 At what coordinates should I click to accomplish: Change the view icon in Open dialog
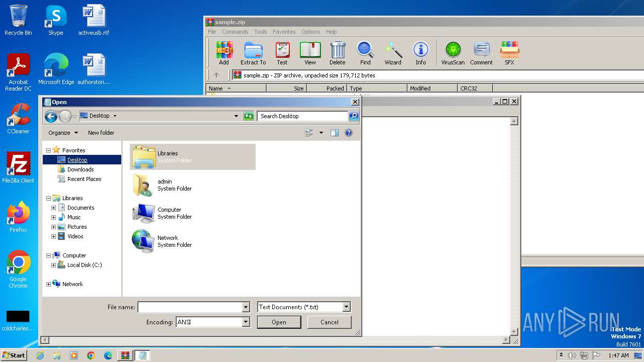(309, 133)
